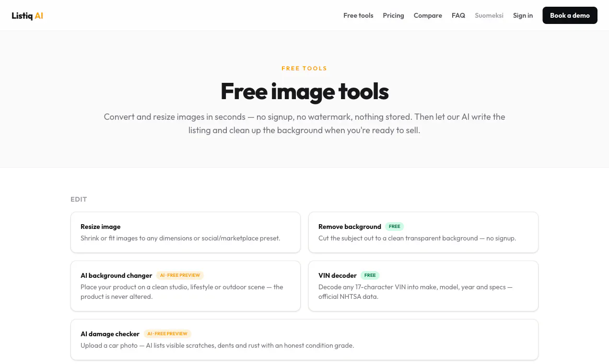Click AI·FREE PREVIEW badge beside AI damage checker
The image size is (609, 364).
pos(167,334)
